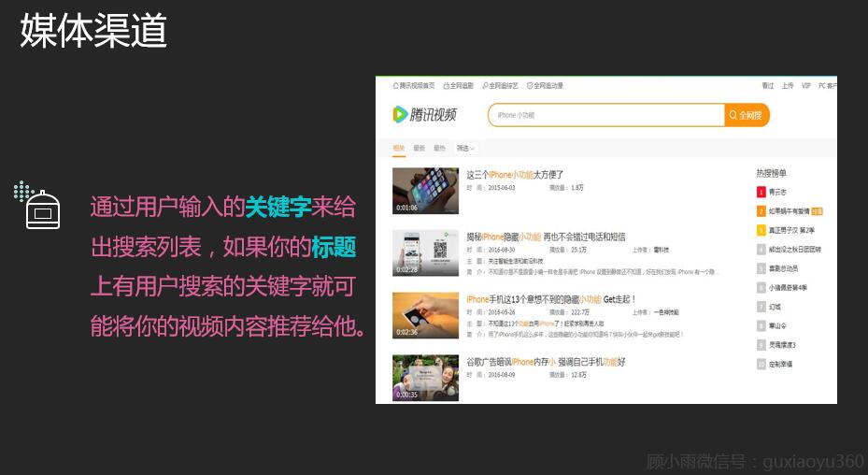This screenshot has width=868, height=475.
Task: Click orange rank 2 badge in hot list
Action: 761,211
